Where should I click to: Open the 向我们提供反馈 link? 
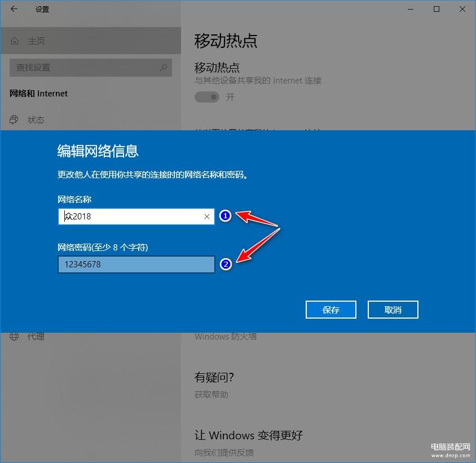pyautogui.click(x=224, y=452)
